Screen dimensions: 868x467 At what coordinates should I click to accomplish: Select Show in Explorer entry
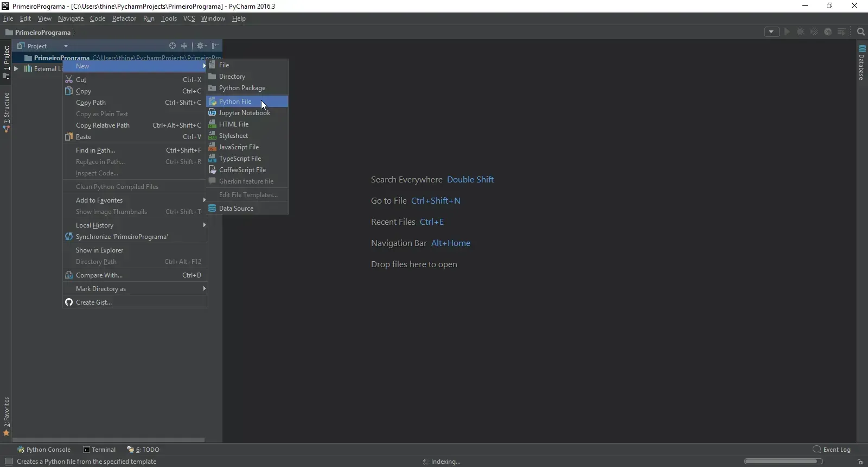coord(135,250)
